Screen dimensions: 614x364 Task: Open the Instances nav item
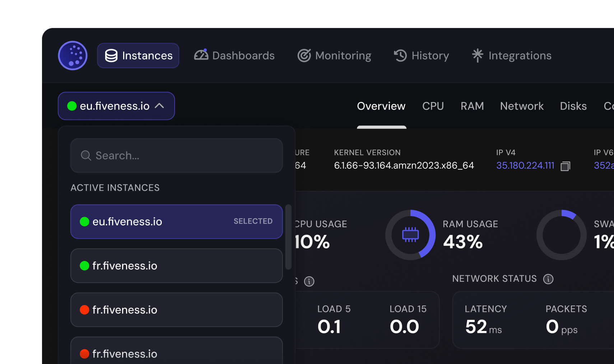tap(138, 56)
